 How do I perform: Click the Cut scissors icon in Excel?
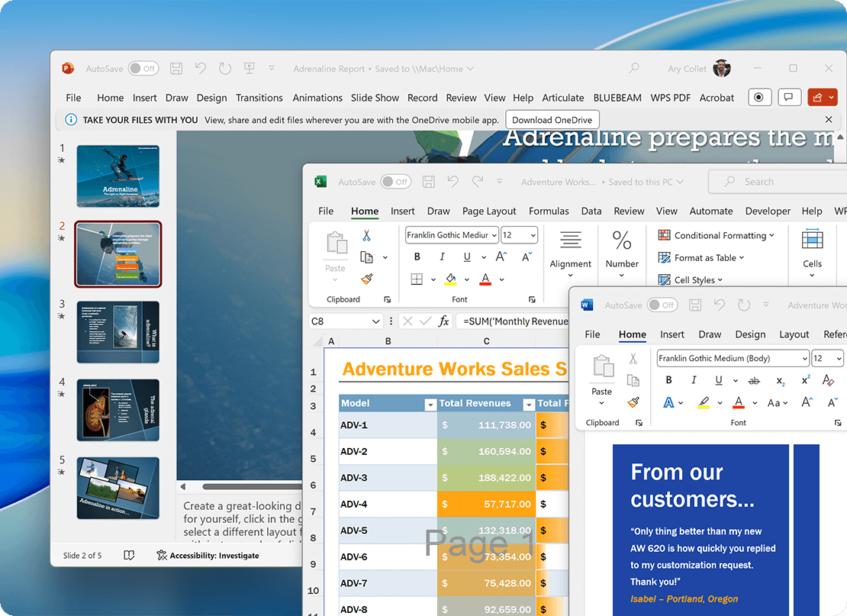[x=367, y=235]
